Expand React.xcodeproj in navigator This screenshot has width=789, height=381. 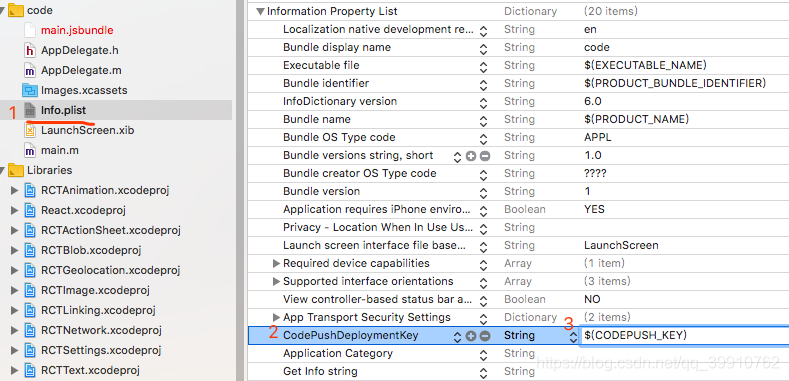(x=14, y=210)
